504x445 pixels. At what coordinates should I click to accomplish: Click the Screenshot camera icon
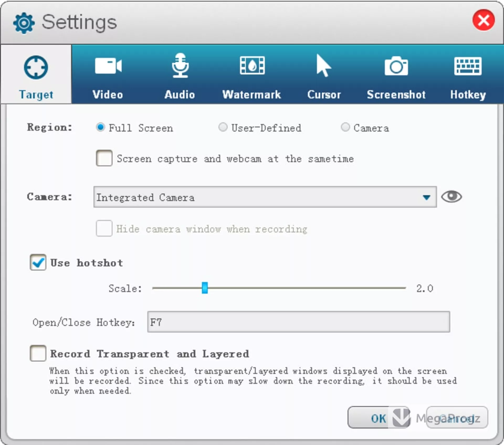click(396, 66)
